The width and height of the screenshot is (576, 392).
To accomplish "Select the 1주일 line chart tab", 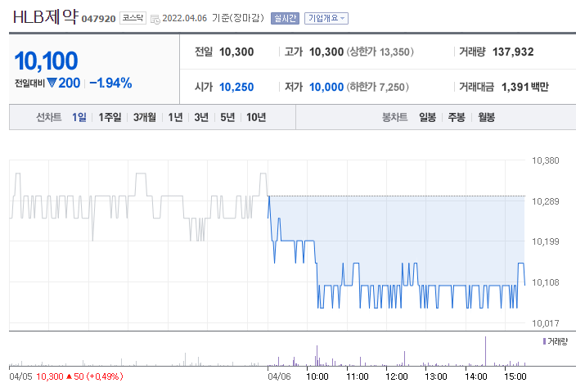I will pyautogui.click(x=110, y=117).
